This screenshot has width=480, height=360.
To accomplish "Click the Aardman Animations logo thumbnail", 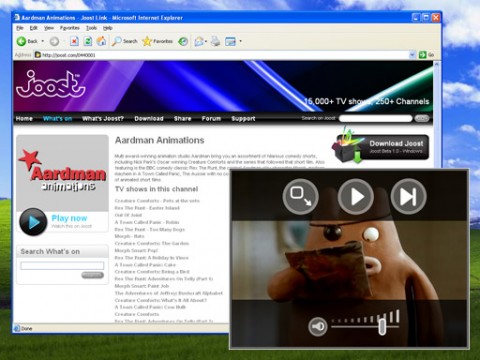I will (62, 173).
